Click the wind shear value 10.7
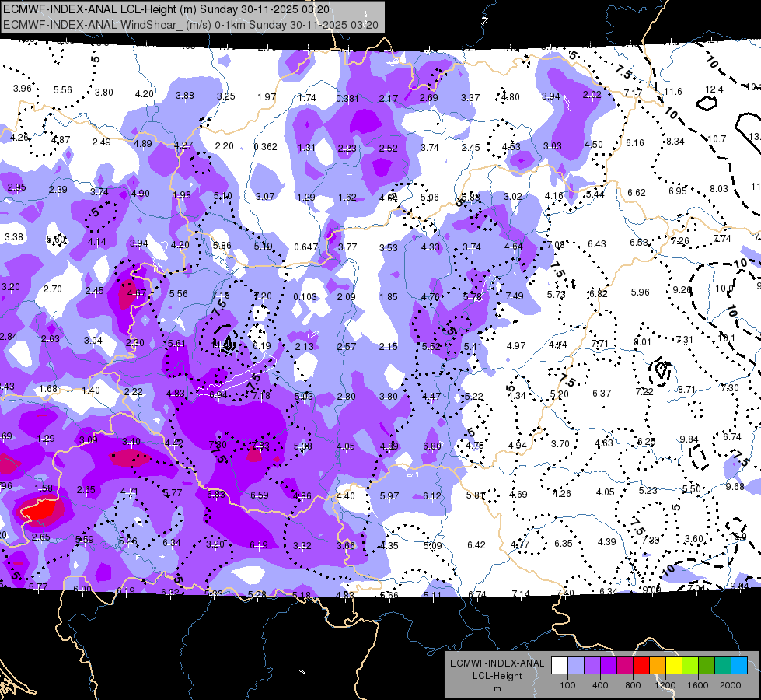The image size is (761, 700). [x=717, y=139]
